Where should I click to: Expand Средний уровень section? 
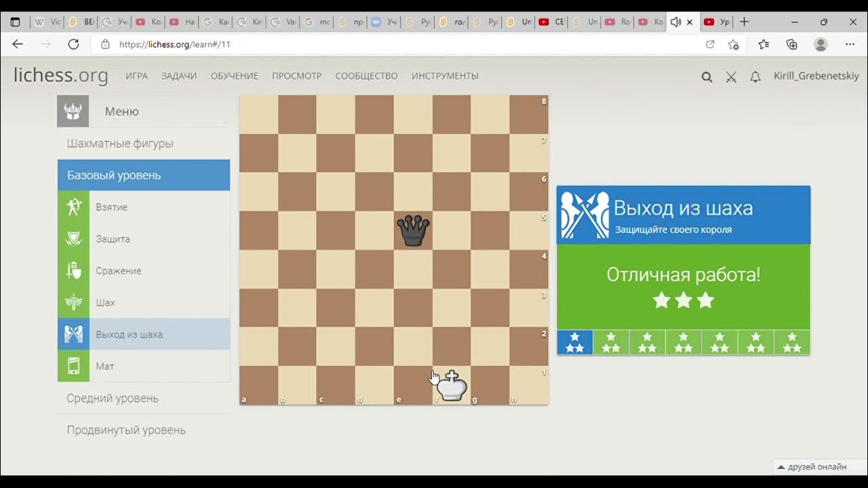coord(144,398)
